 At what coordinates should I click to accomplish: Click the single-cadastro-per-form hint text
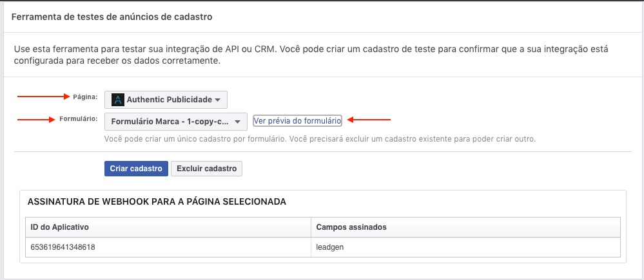pyautogui.click(x=320, y=139)
